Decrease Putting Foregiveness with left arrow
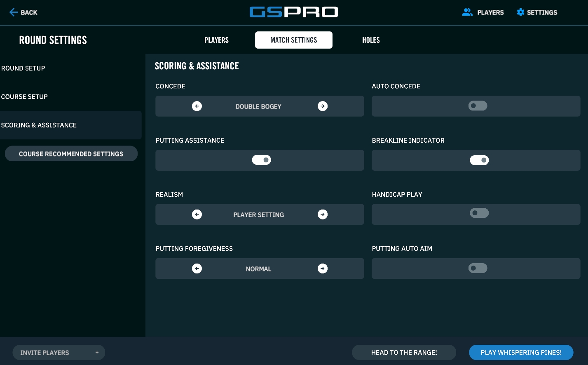This screenshot has width=588, height=365. pos(197,268)
